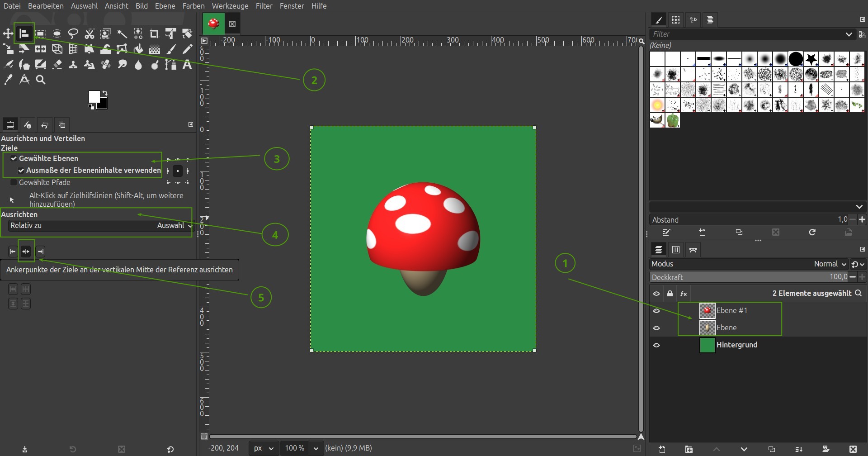868x456 pixels.
Task: Open the Ebene menu
Action: 165,6
